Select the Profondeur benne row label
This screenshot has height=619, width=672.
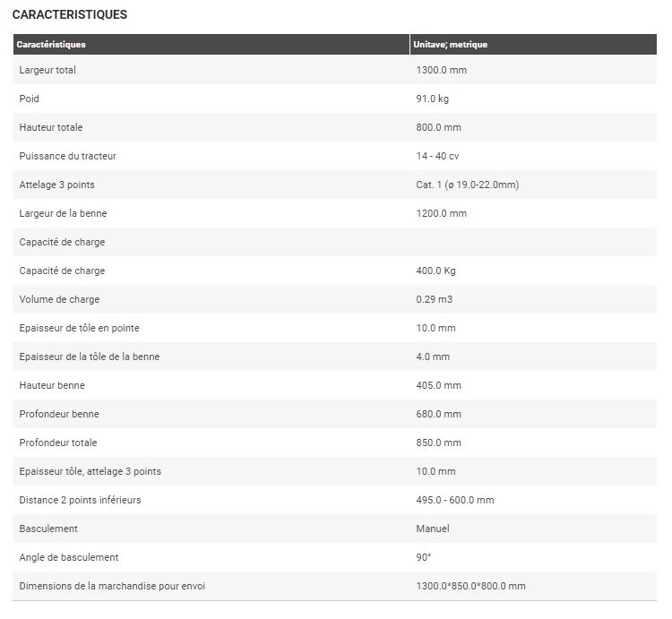click(59, 414)
